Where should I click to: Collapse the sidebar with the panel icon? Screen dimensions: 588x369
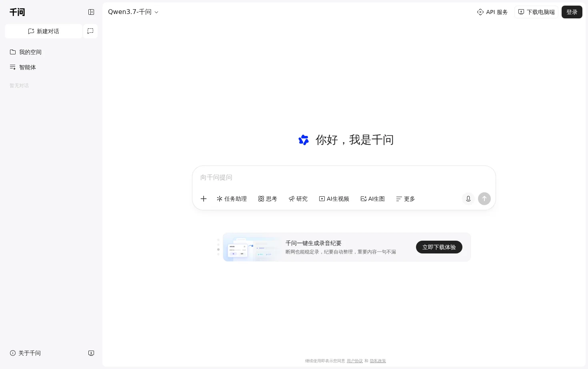click(91, 12)
